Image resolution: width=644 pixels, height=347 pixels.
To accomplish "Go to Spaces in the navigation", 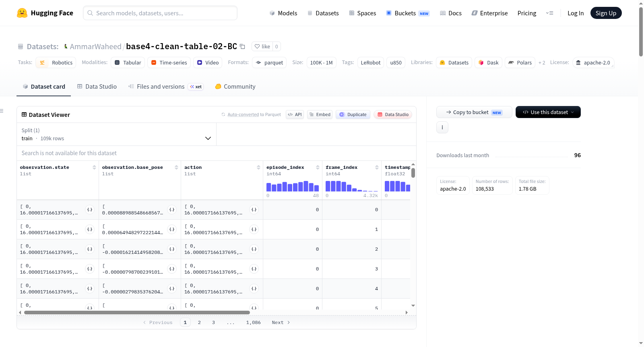I will point(363,13).
